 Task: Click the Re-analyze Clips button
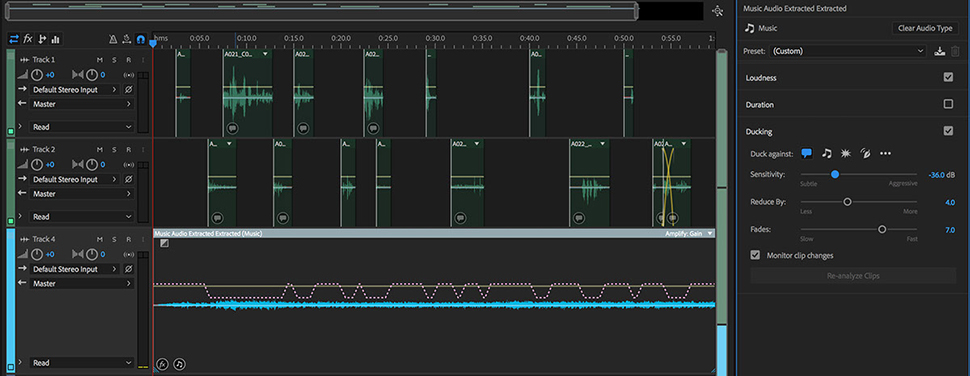click(853, 275)
